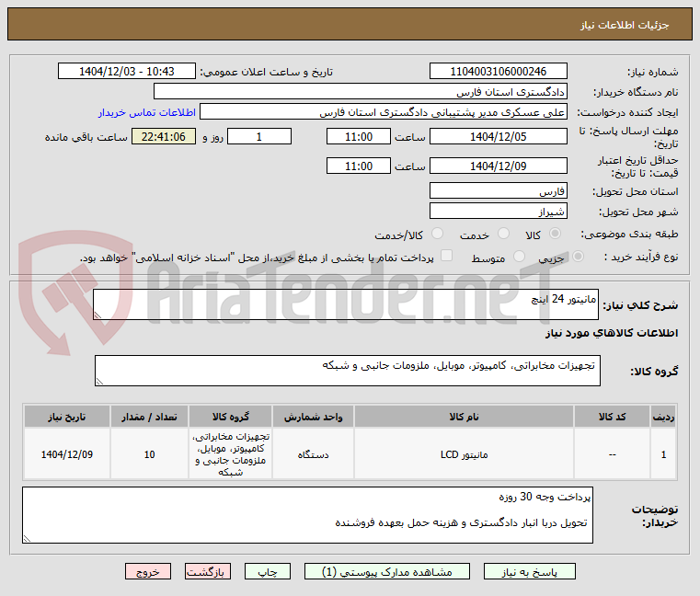Click the resize handle of product group box

click(99, 382)
